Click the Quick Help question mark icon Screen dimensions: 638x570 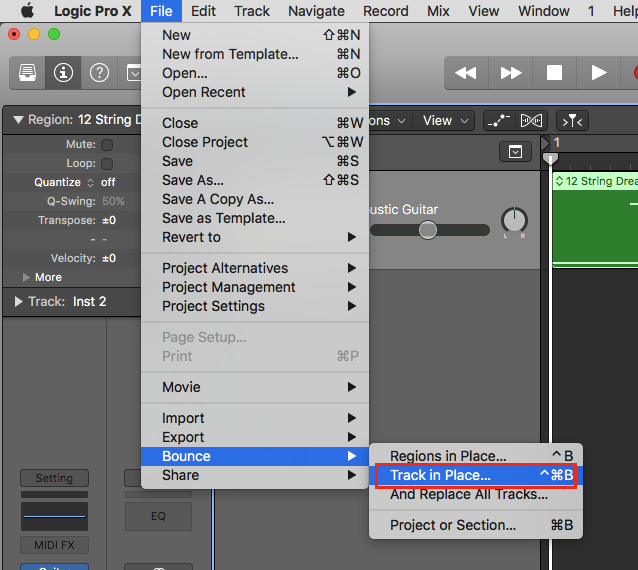point(99,73)
